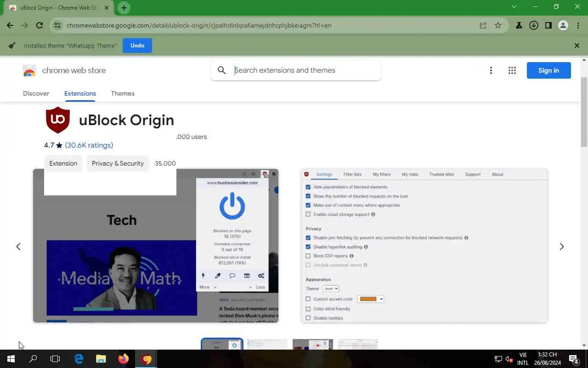Go to next screenshot with right arrow
Viewport: 588px width, 368px height.
[561, 247]
